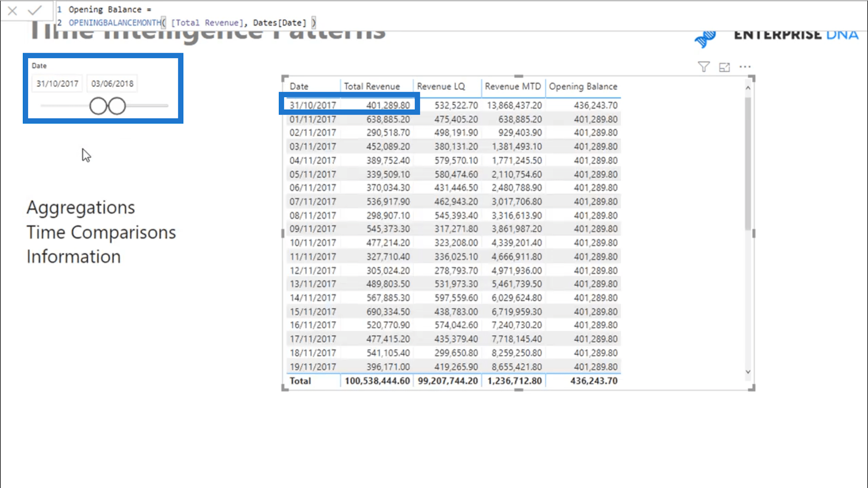Open the visual filter funnel icon

[704, 67]
